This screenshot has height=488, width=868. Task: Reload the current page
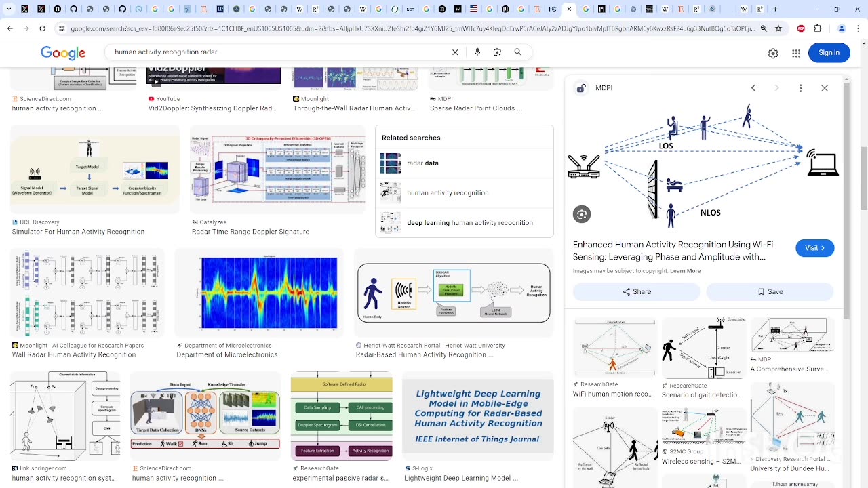tap(42, 28)
